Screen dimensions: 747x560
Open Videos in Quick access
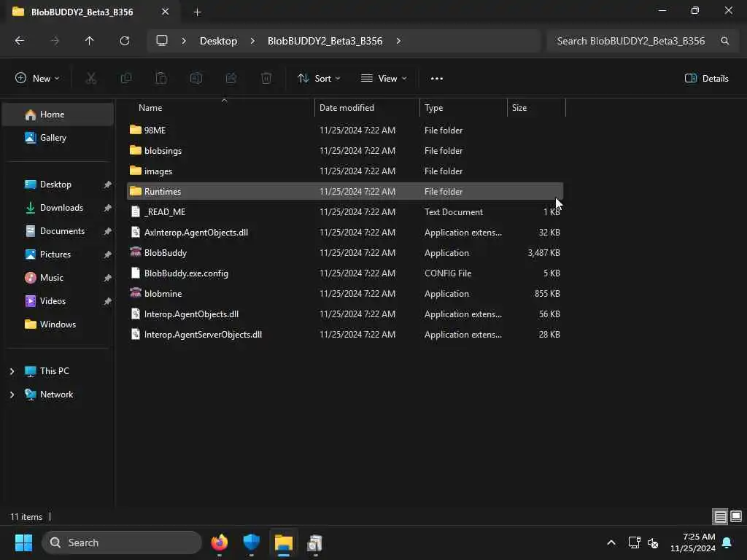pyautogui.click(x=58, y=301)
